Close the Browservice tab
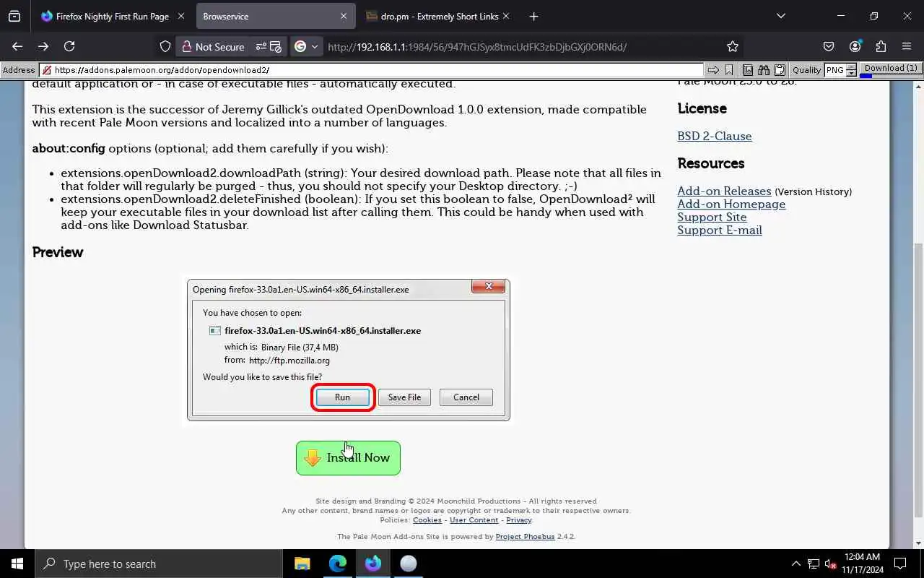The height and width of the screenshot is (578, 924). pyautogui.click(x=344, y=16)
